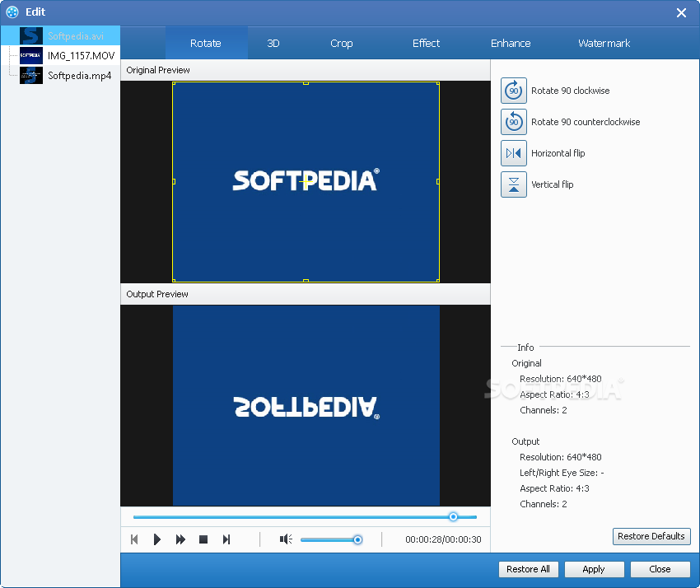Click the Softpedia.avi file name
The height and width of the screenshot is (588, 700).
[76, 35]
